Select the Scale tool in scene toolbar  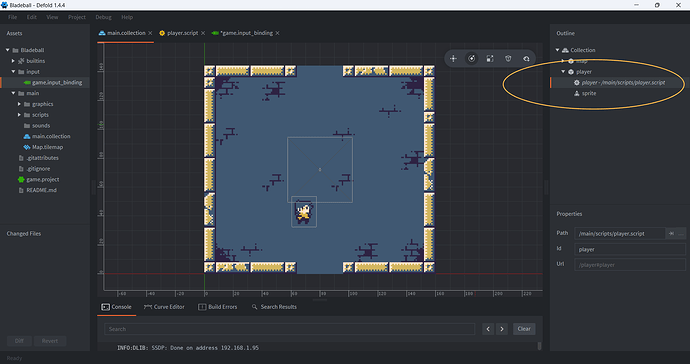(x=490, y=59)
